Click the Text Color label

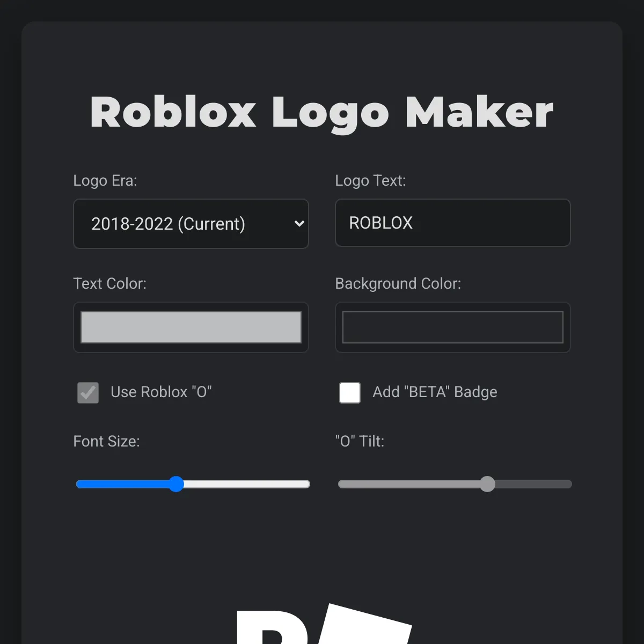pos(110,283)
